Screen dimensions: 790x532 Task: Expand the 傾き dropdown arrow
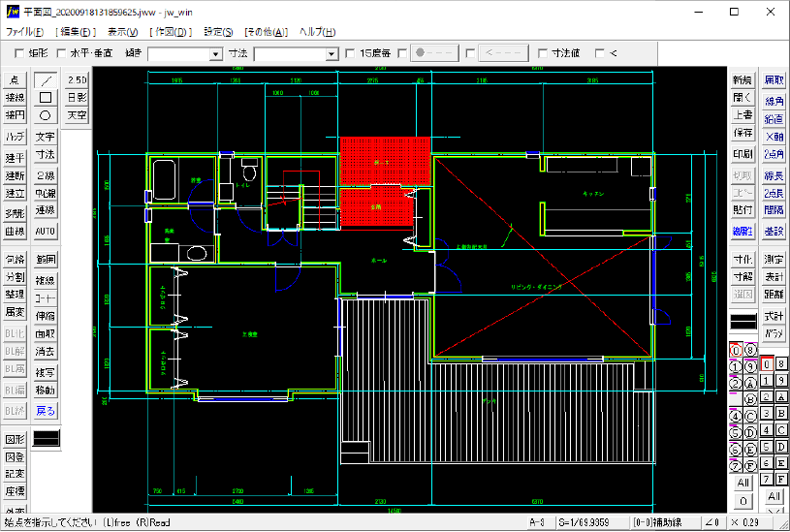click(216, 54)
